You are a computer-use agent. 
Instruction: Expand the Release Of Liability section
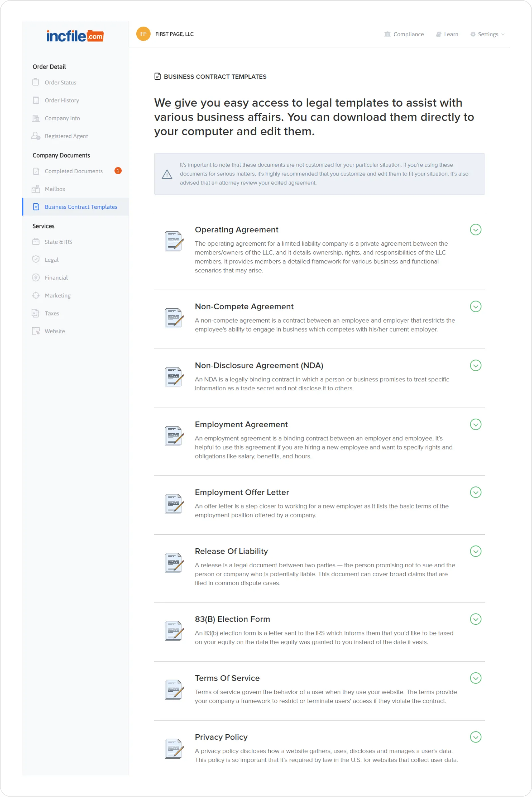point(475,551)
